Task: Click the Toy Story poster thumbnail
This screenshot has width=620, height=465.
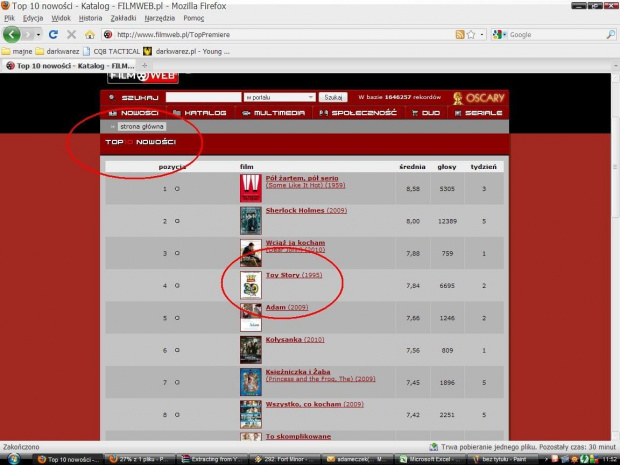Action: point(250,285)
